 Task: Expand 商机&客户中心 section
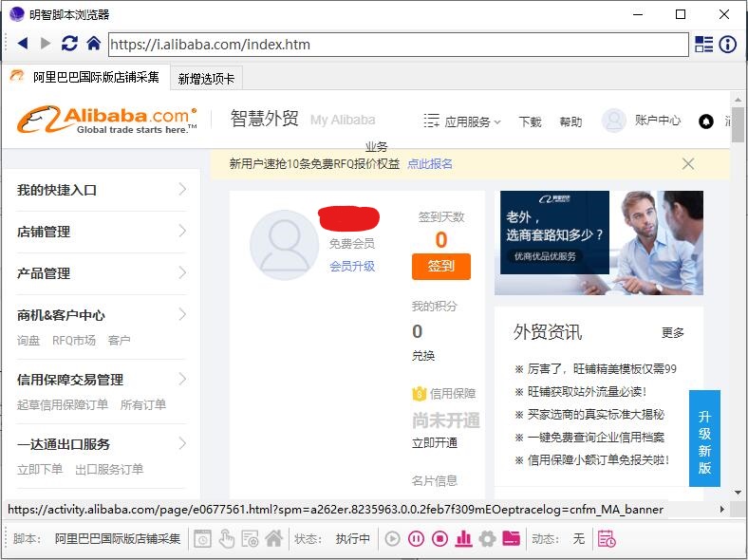click(102, 315)
